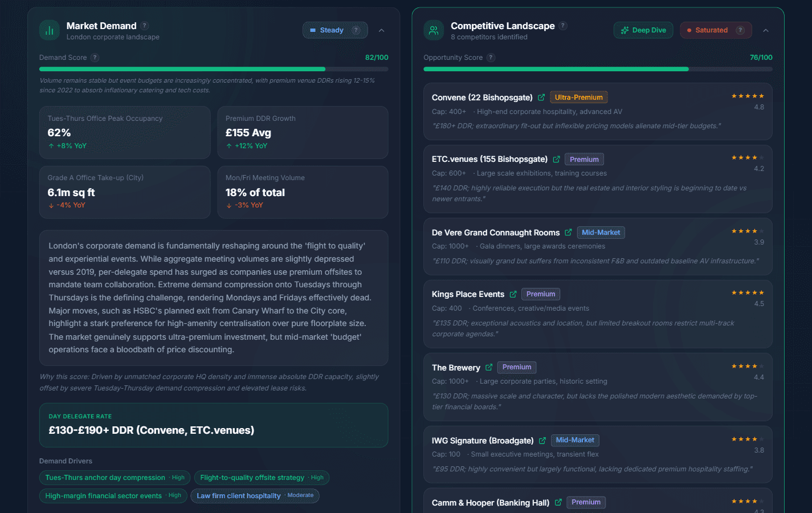Open Convene (22 Bishopsgate) external link icon
This screenshot has height=513, width=812.
(x=541, y=97)
